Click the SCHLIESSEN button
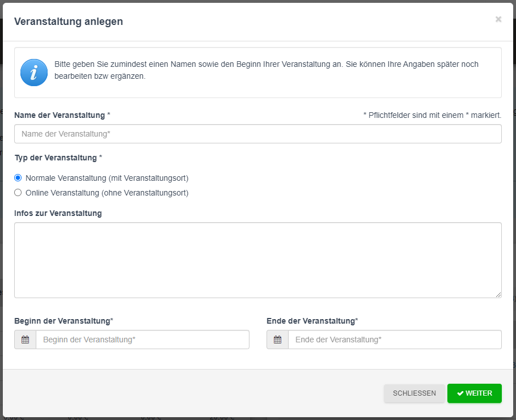 point(415,393)
